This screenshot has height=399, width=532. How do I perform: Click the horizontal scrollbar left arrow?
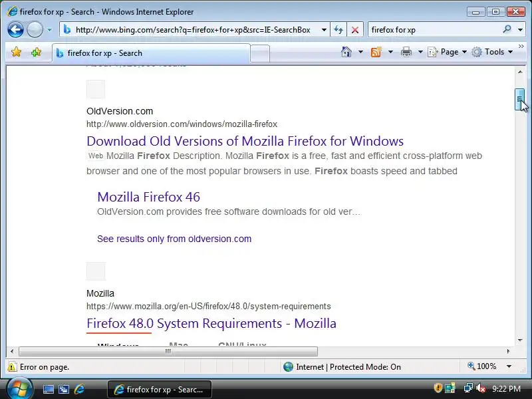(x=12, y=352)
